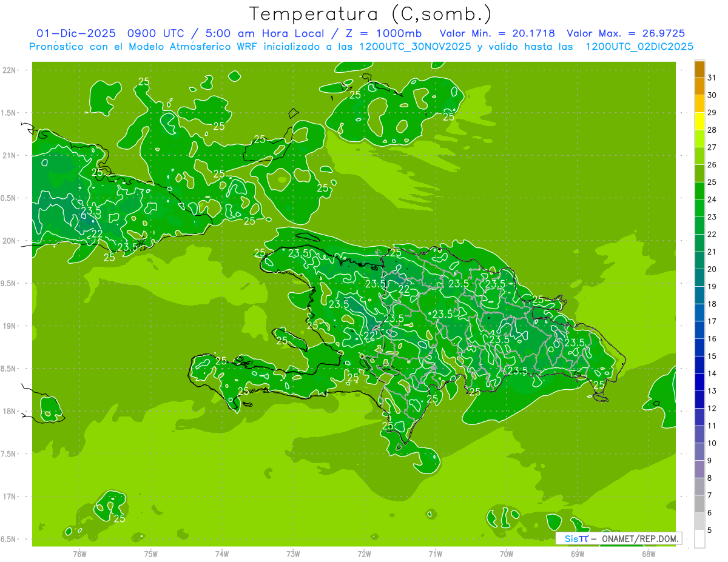Select the purple colorbar segment between 9 and 10

click(x=699, y=452)
